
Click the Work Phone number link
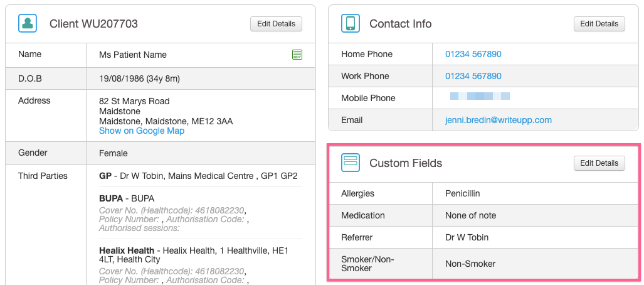point(473,77)
